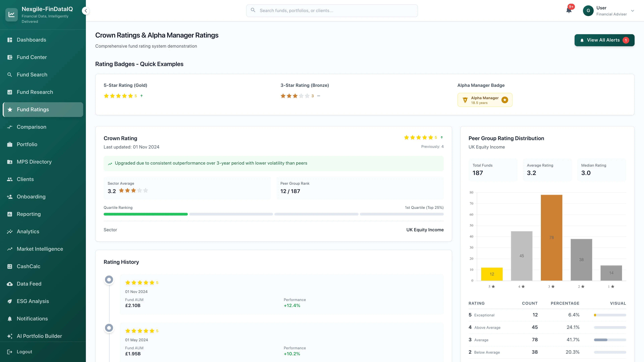
Task: Switch to Market Intelligence section
Action: point(40,249)
